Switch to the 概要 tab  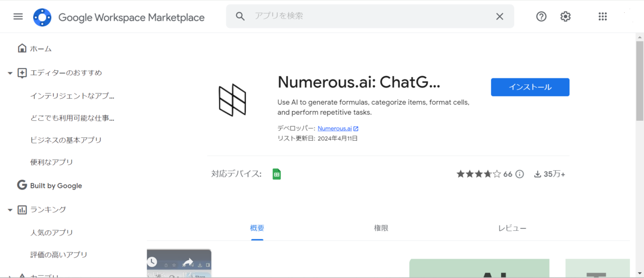click(257, 228)
